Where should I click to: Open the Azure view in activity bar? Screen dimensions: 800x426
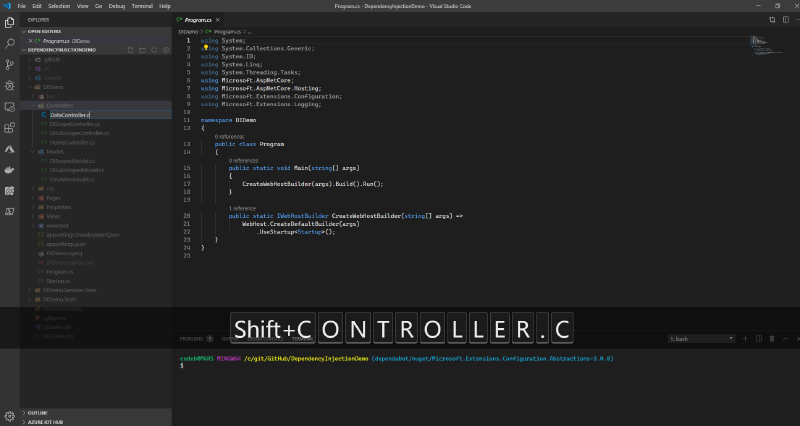[10, 148]
